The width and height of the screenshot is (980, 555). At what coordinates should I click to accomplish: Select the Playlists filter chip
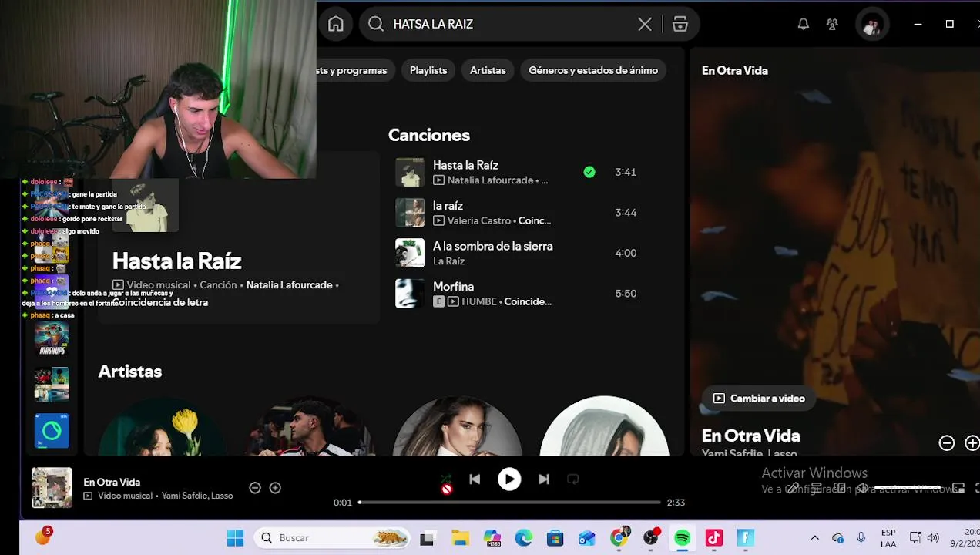(x=428, y=70)
